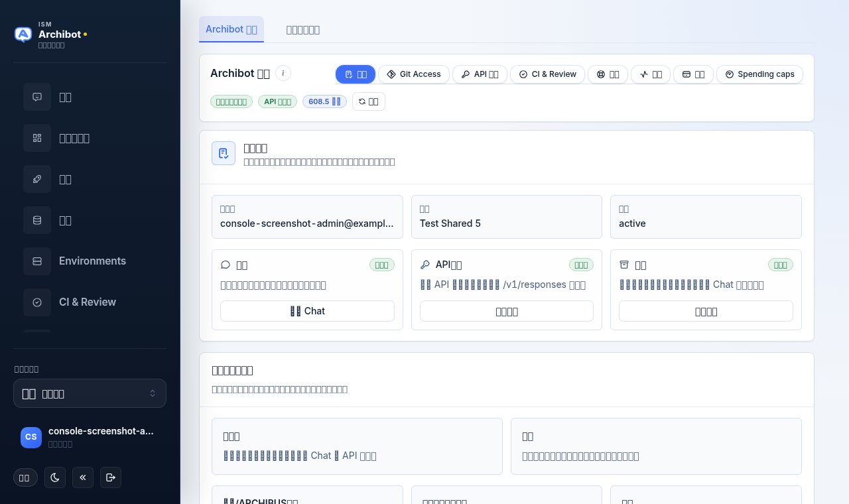Image resolution: width=849 pixels, height=504 pixels.
Task: Open the lifebuoy support pill tab
Action: [x=608, y=74]
